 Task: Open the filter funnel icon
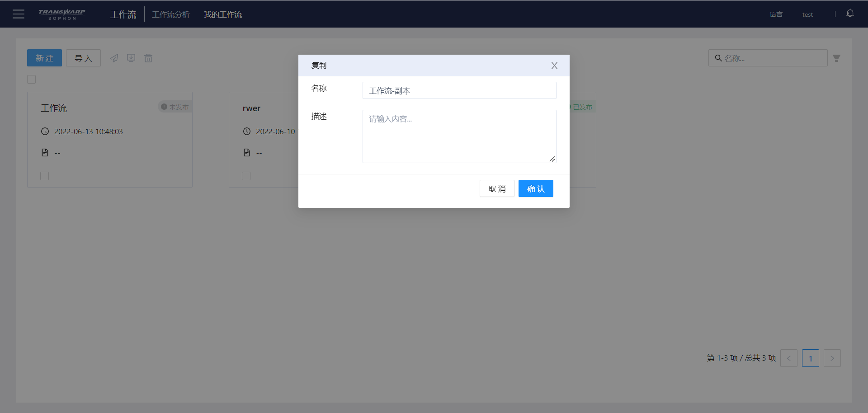pos(837,58)
